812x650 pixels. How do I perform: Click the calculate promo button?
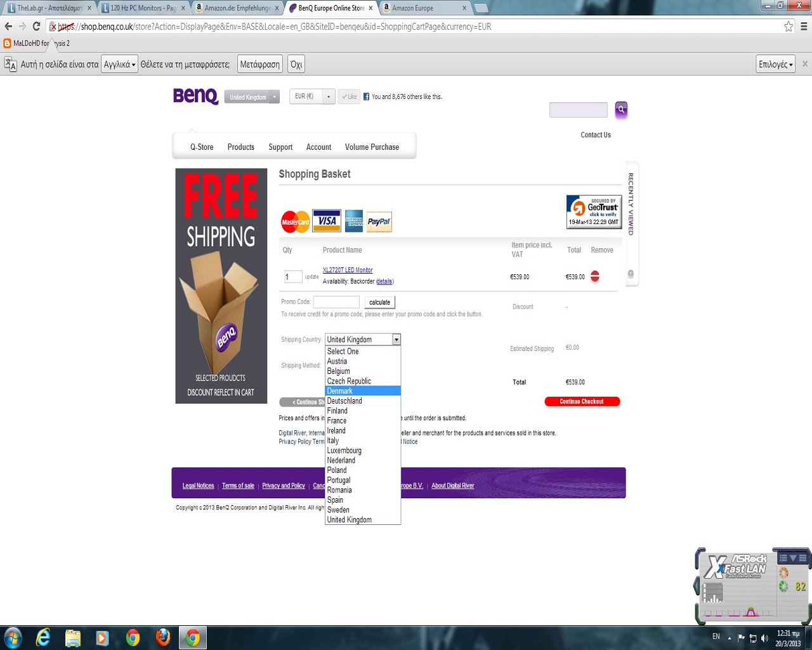[380, 302]
